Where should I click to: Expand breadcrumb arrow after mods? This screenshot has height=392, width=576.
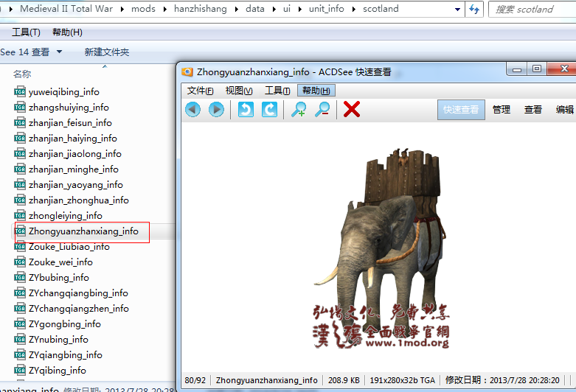tap(165, 9)
